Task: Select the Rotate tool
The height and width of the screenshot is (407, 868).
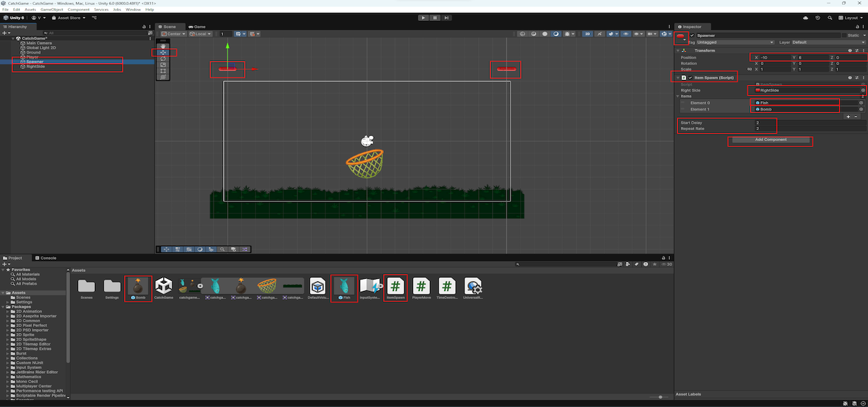Action: (163, 58)
